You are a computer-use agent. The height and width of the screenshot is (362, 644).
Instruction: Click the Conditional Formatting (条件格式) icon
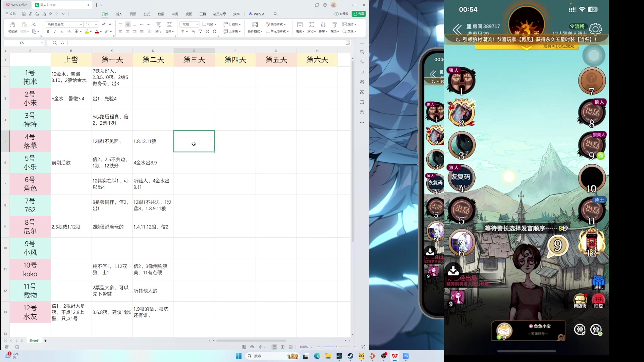click(x=255, y=25)
